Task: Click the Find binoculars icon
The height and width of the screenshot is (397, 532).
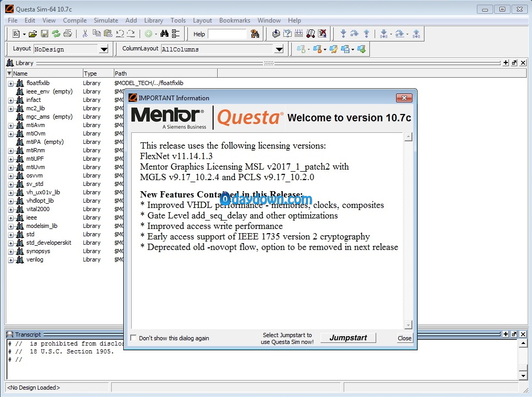Action: click(165, 34)
